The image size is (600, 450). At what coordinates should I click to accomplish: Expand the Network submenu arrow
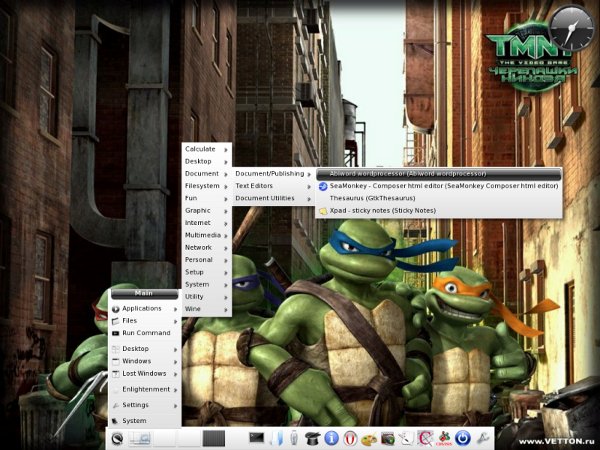pyautogui.click(x=226, y=248)
